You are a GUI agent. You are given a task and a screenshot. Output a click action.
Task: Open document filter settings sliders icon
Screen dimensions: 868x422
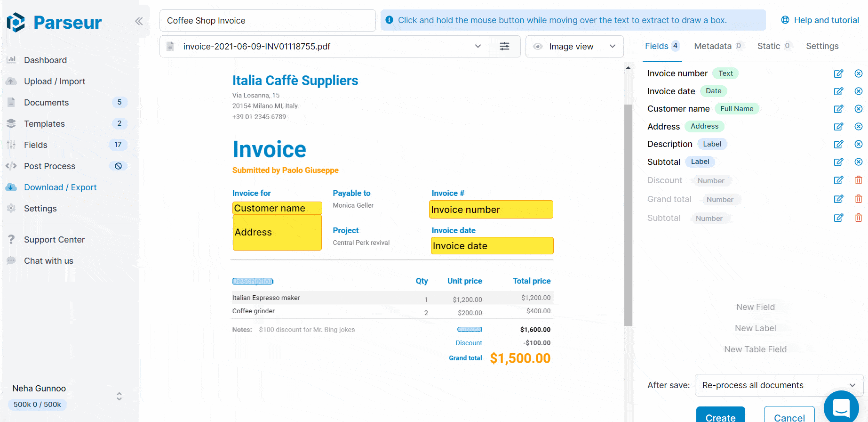504,46
